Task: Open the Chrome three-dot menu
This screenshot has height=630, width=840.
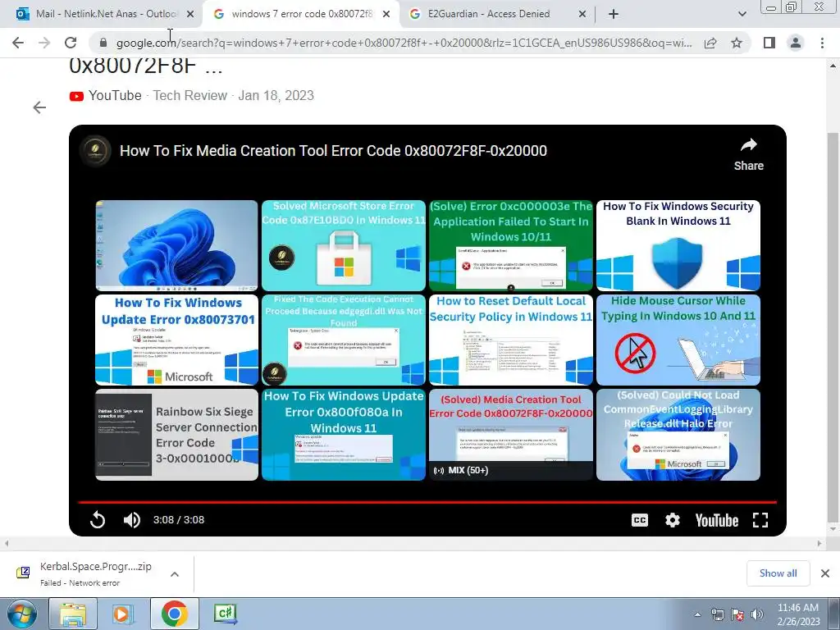Action: click(822, 43)
